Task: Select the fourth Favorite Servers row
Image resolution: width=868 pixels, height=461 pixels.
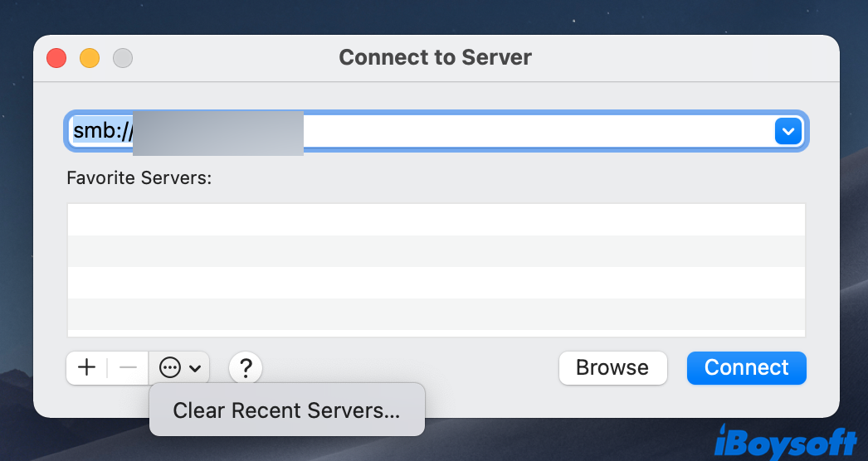Action: click(436, 314)
